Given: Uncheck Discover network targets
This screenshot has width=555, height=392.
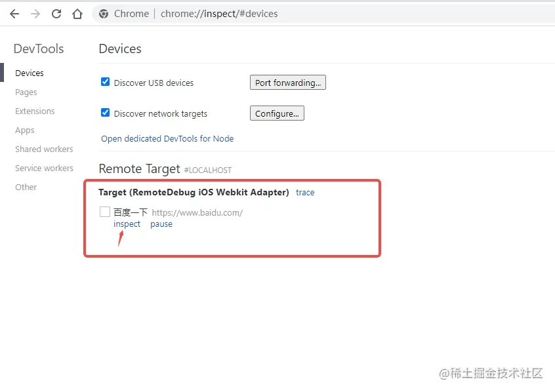Looking at the screenshot, I should tap(106, 113).
